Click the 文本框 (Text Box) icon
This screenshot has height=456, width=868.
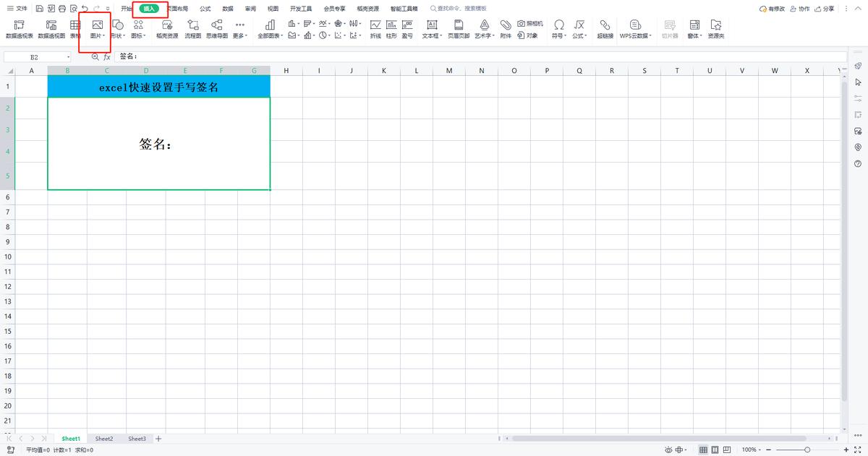point(432,29)
